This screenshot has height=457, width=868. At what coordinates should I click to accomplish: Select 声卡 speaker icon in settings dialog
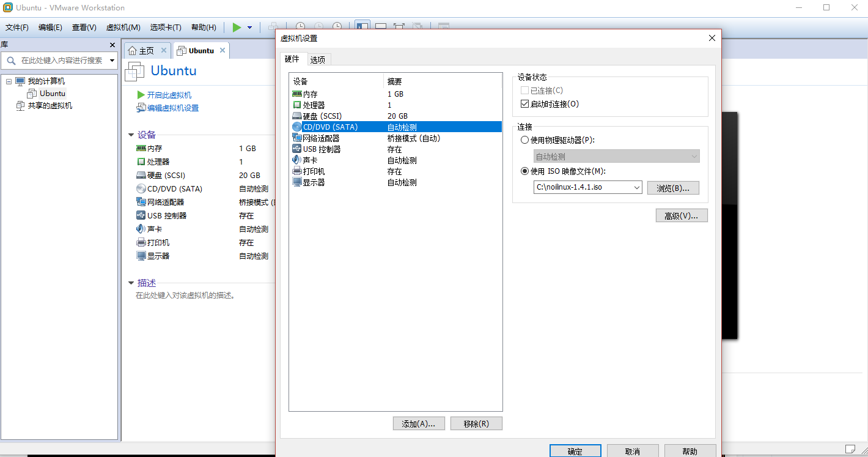[x=297, y=160]
